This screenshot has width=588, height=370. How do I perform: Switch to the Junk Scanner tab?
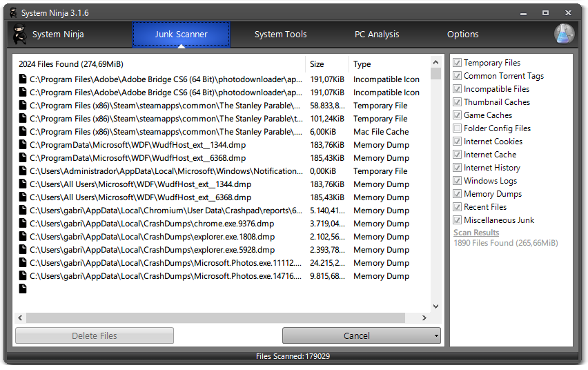[x=181, y=35]
